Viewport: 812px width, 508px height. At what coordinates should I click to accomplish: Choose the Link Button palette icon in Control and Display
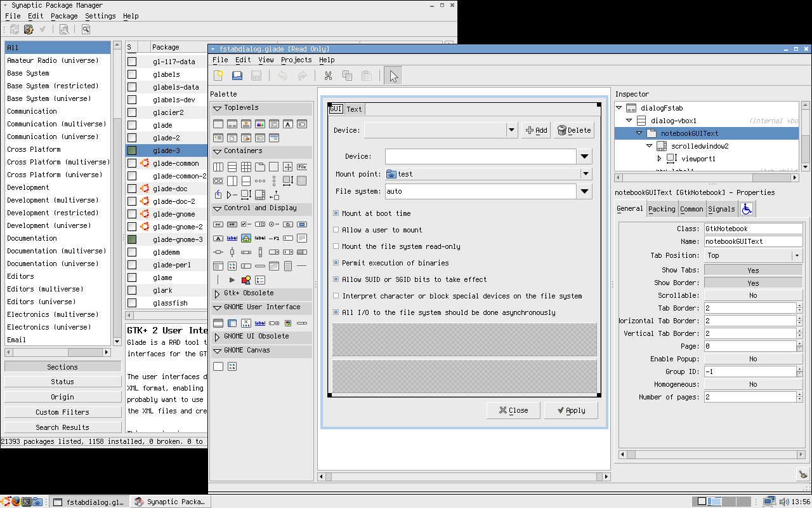point(232,238)
